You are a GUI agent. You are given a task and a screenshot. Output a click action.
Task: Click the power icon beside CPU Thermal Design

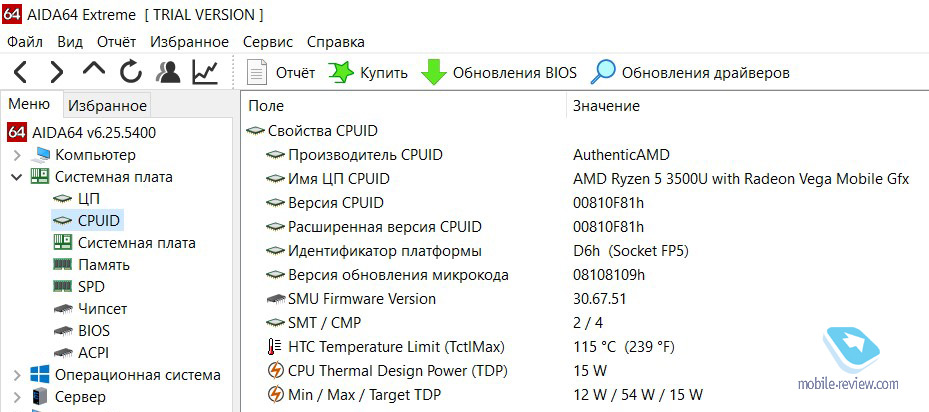275,371
